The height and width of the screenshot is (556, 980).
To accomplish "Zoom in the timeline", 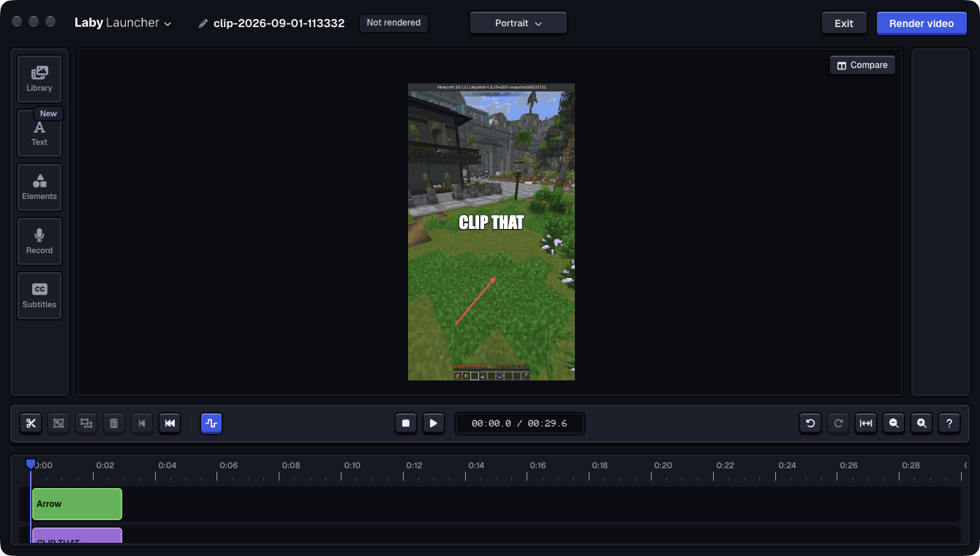I will pyautogui.click(x=921, y=423).
